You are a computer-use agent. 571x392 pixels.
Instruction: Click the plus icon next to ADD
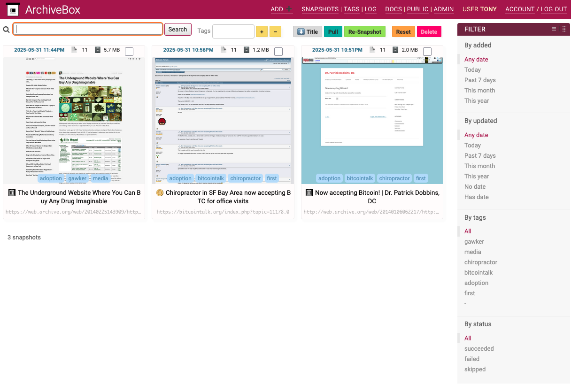coord(289,9)
